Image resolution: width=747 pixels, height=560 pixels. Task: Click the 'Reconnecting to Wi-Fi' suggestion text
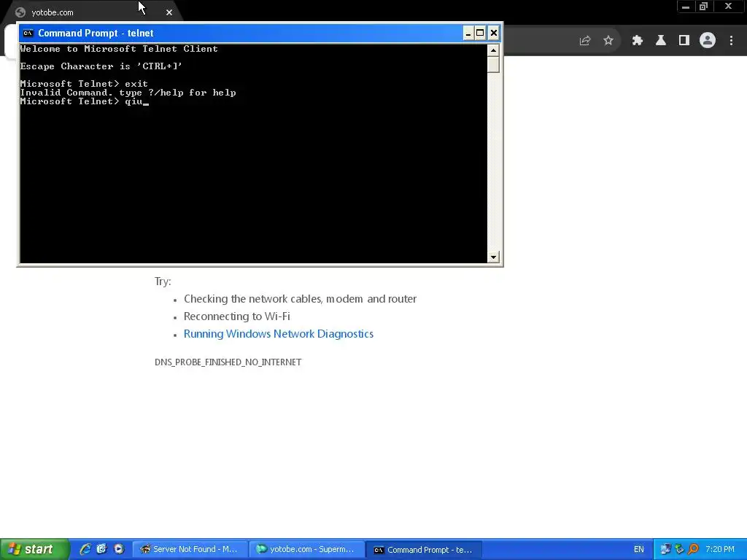pos(237,316)
